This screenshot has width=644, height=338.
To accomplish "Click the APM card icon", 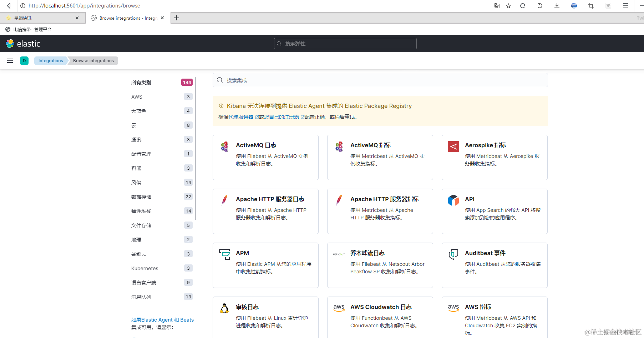I will click(x=224, y=254).
